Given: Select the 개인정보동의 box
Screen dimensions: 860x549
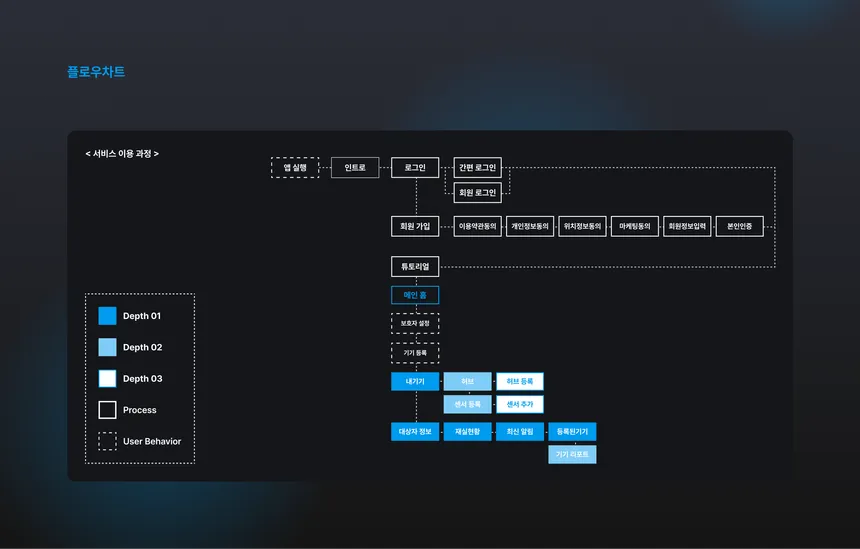Looking at the screenshot, I should [530, 226].
